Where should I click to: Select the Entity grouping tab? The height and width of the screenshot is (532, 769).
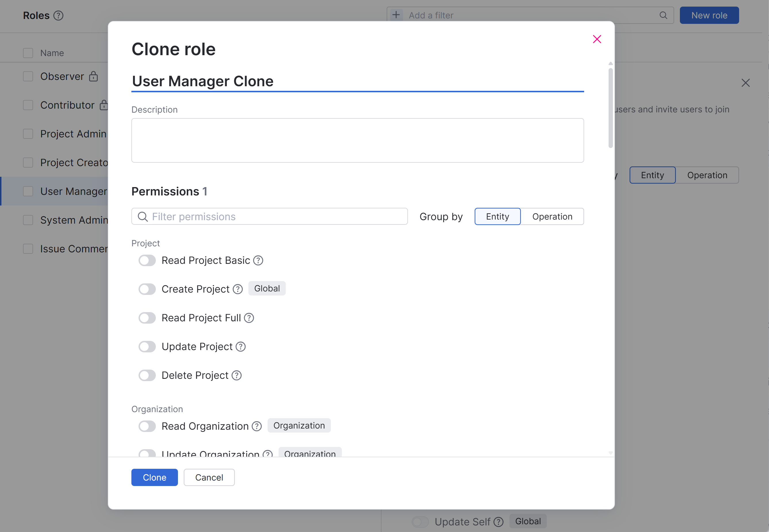click(x=497, y=216)
